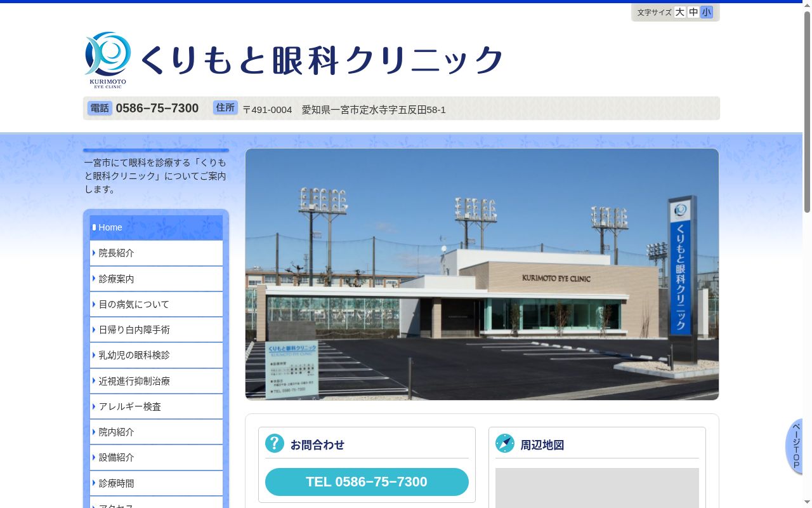Jump to page top with ページTOP button
Viewport: 812px width, 508px height.
click(x=795, y=446)
